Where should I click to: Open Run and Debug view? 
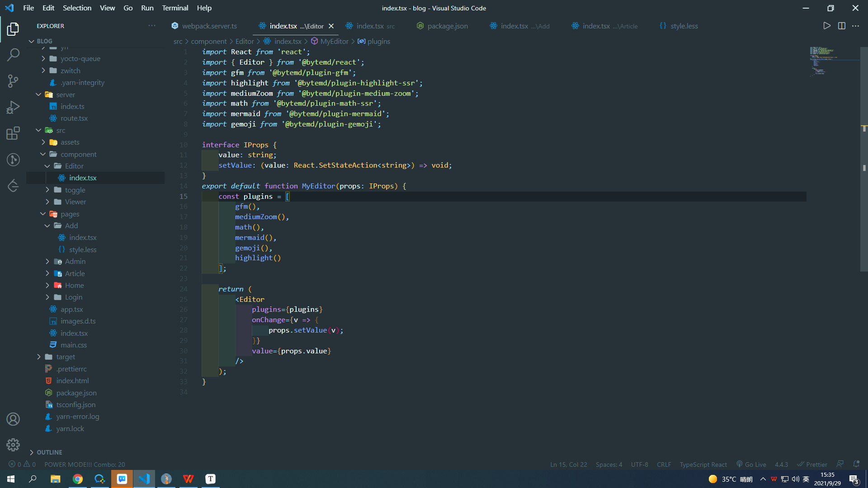point(13,107)
